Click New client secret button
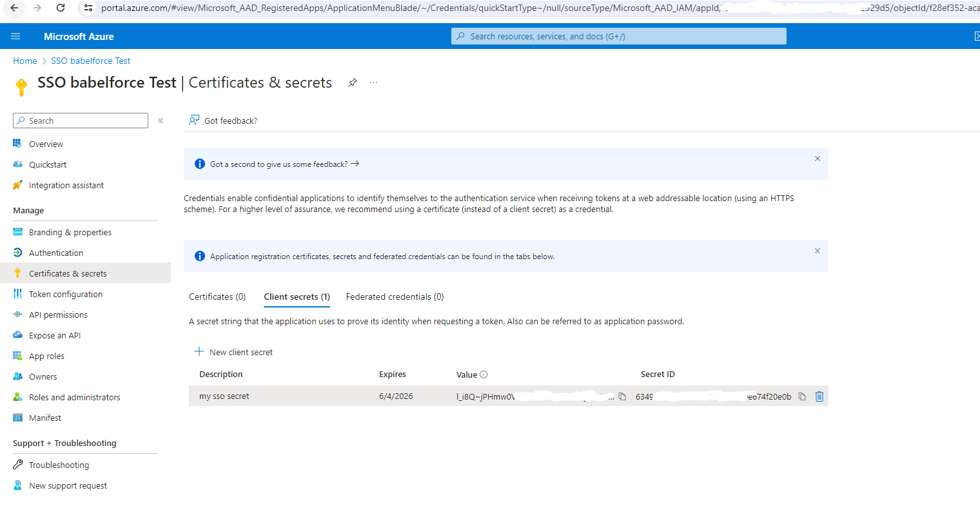The image size is (980, 506). click(233, 352)
